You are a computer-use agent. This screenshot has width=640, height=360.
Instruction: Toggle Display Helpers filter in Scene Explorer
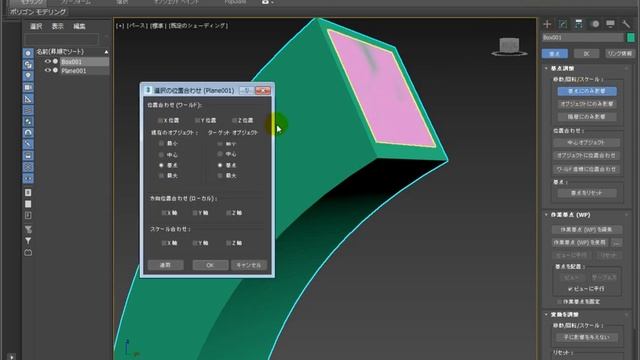pyautogui.click(x=28, y=99)
